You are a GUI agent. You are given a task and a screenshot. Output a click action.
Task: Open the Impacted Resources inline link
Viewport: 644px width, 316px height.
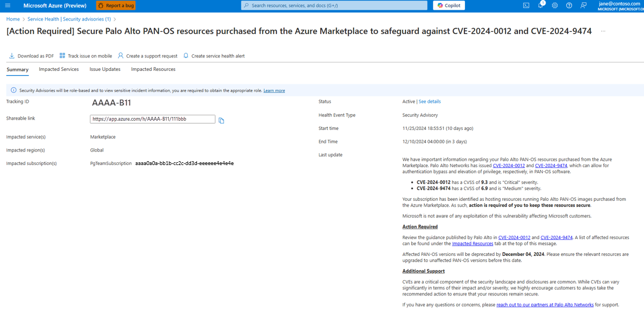(473, 243)
